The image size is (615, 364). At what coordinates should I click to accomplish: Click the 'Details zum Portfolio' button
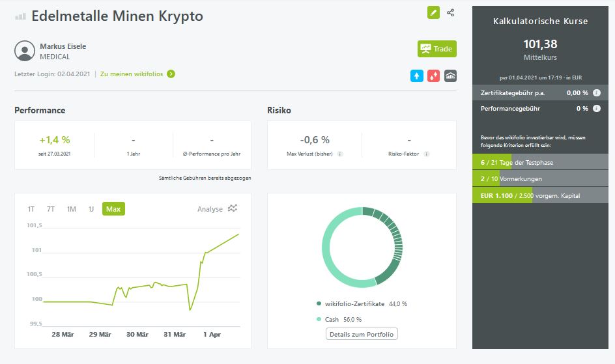(x=362, y=334)
